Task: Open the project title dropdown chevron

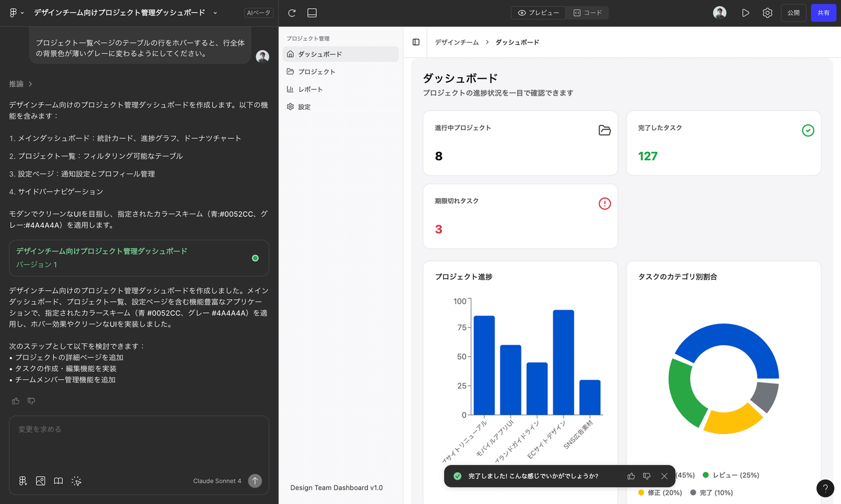Action: (215, 13)
